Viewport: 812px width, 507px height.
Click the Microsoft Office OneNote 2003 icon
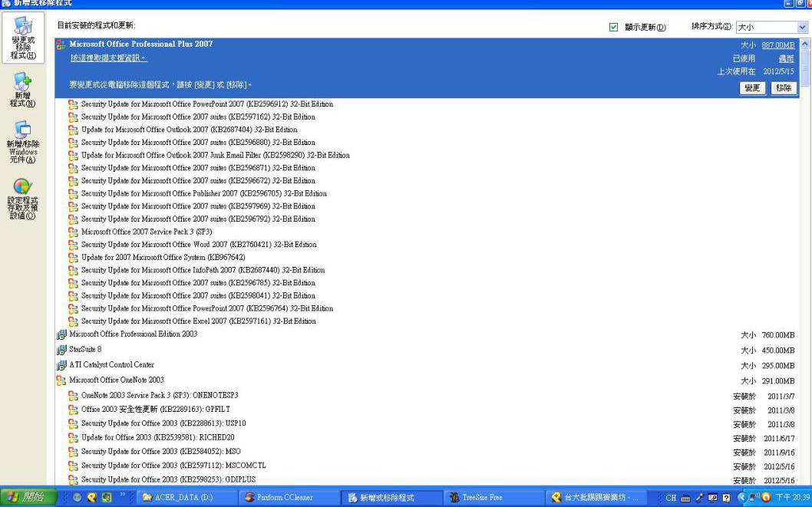coord(61,380)
